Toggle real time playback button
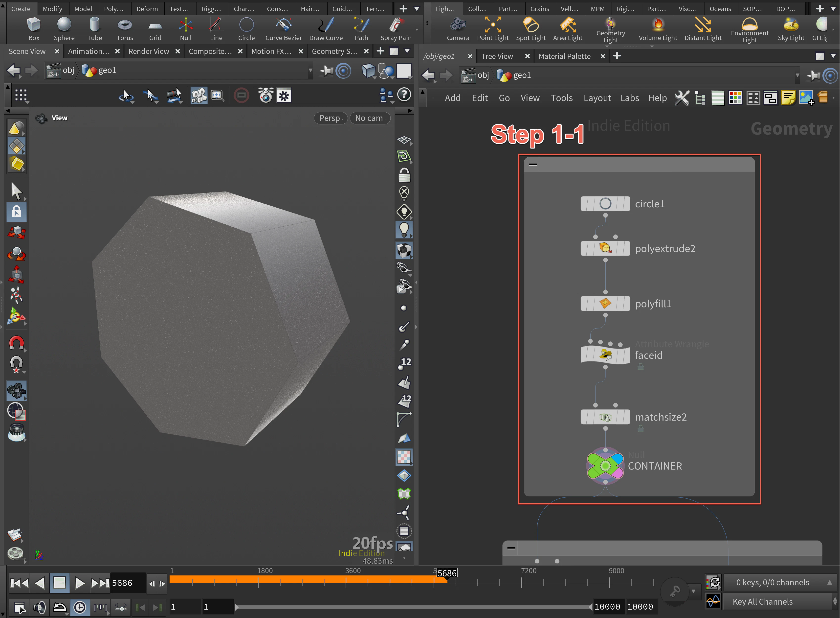This screenshot has height=618, width=840. pos(80,607)
